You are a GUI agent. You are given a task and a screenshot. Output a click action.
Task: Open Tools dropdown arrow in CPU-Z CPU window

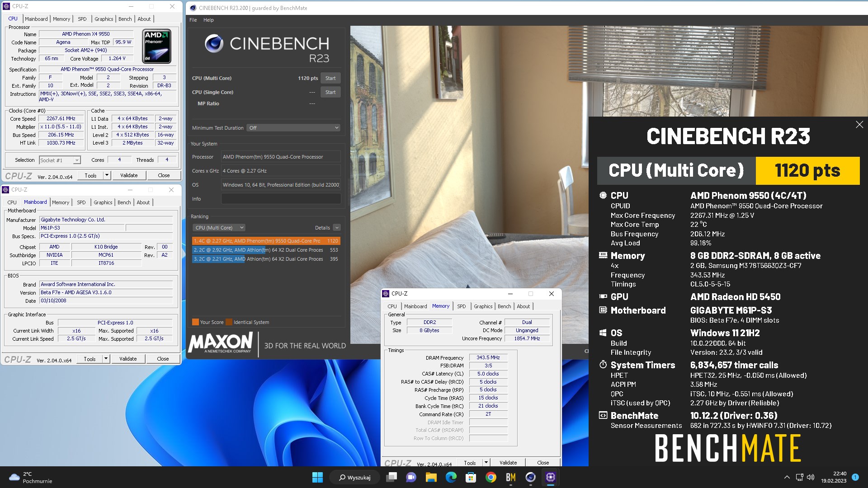(x=107, y=175)
